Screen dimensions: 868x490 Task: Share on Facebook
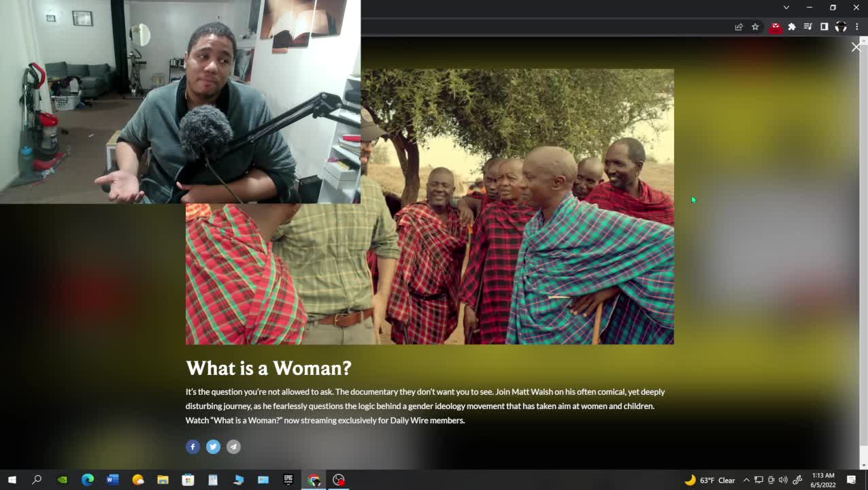(x=193, y=446)
